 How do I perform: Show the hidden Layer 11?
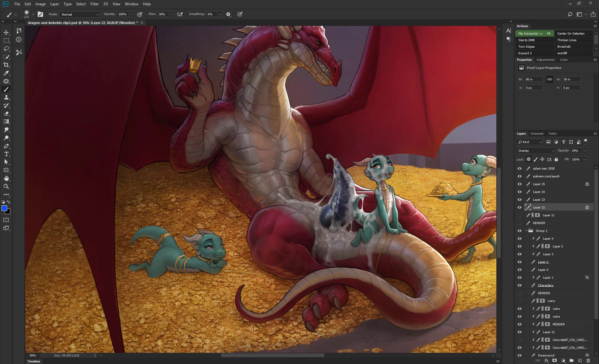click(519, 215)
